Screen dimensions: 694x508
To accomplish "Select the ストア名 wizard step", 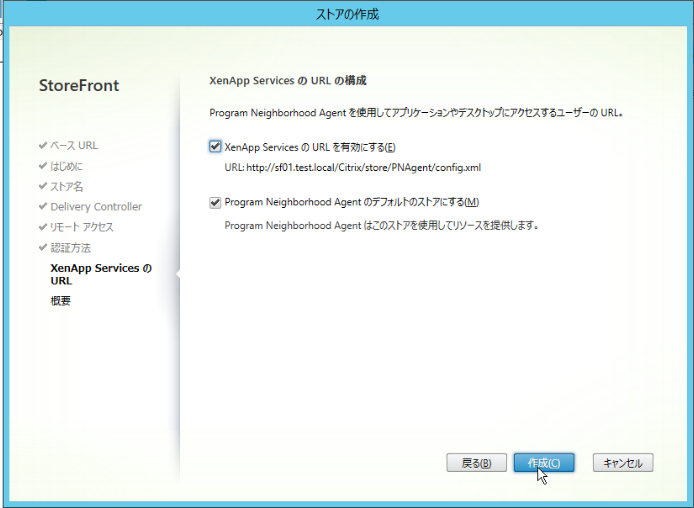I will coord(66,186).
